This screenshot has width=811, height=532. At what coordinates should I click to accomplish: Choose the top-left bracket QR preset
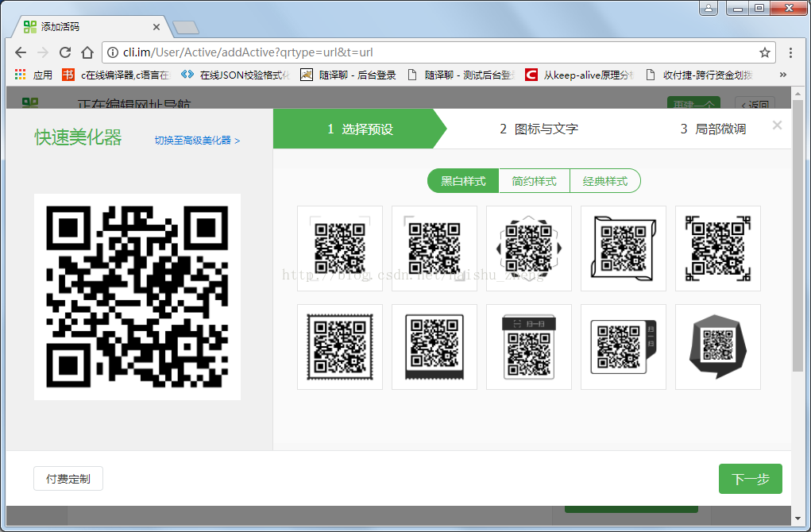click(x=434, y=249)
